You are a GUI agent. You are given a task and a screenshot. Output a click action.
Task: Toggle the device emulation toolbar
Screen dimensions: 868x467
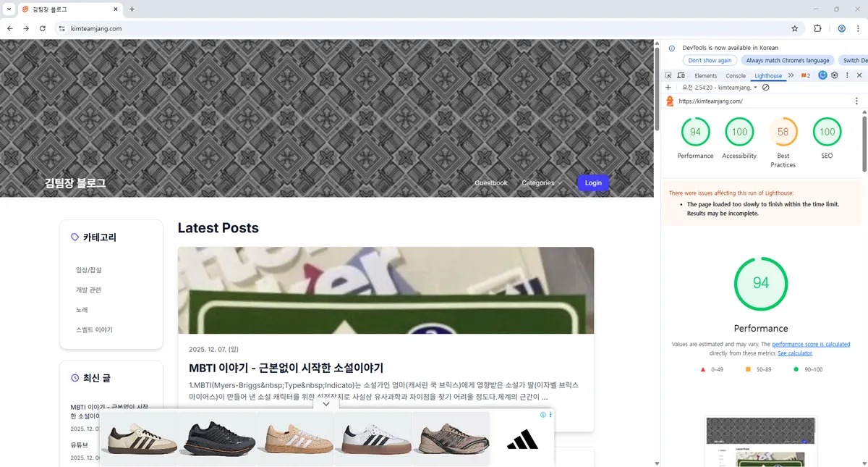(x=681, y=75)
